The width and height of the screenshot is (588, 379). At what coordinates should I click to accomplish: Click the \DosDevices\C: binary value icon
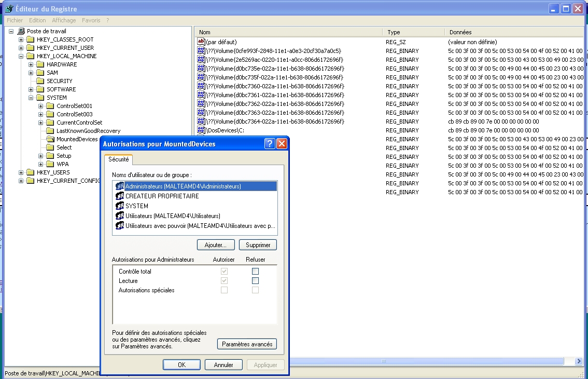click(x=201, y=130)
